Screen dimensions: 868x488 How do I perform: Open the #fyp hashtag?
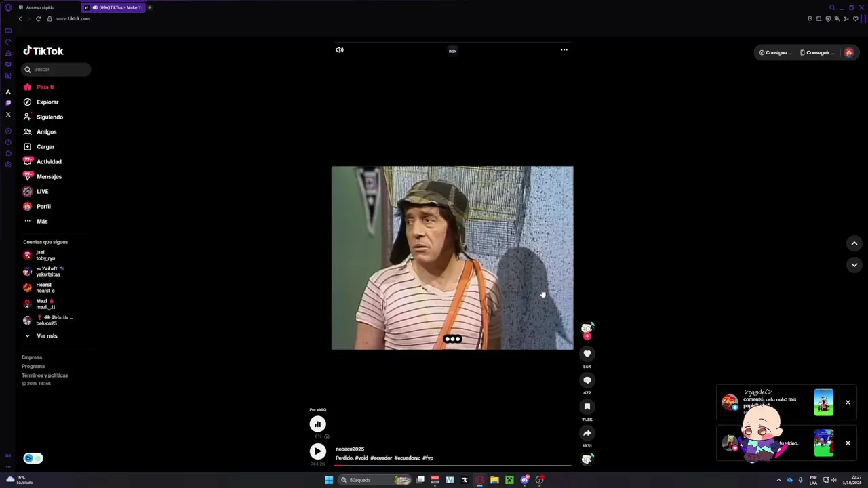[428, 458]
